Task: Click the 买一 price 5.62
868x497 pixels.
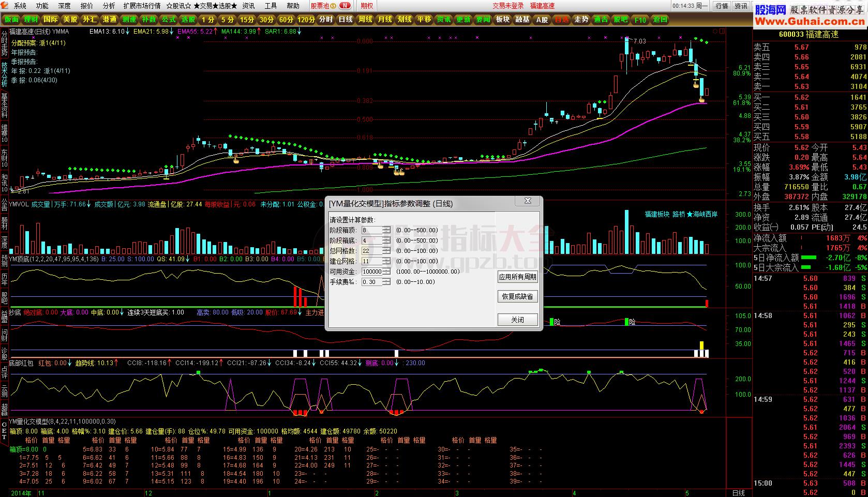Action: click(x=802, y=97)
